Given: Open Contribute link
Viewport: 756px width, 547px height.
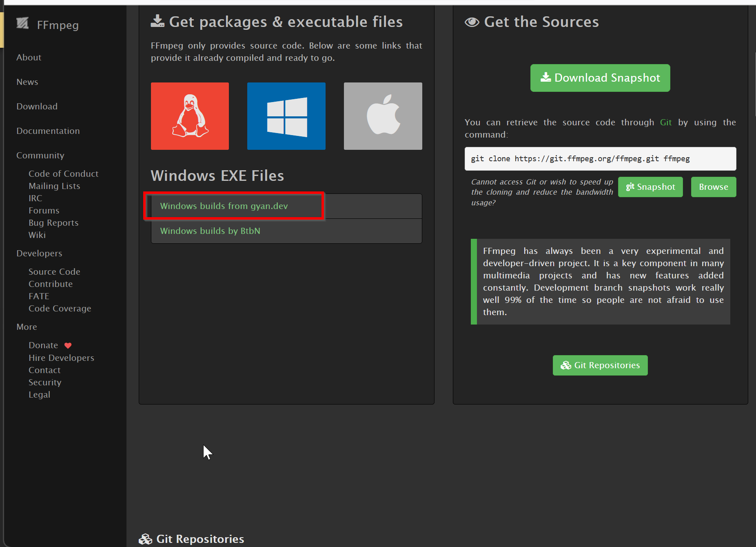Looking at the screenshot, I should 51,284.
